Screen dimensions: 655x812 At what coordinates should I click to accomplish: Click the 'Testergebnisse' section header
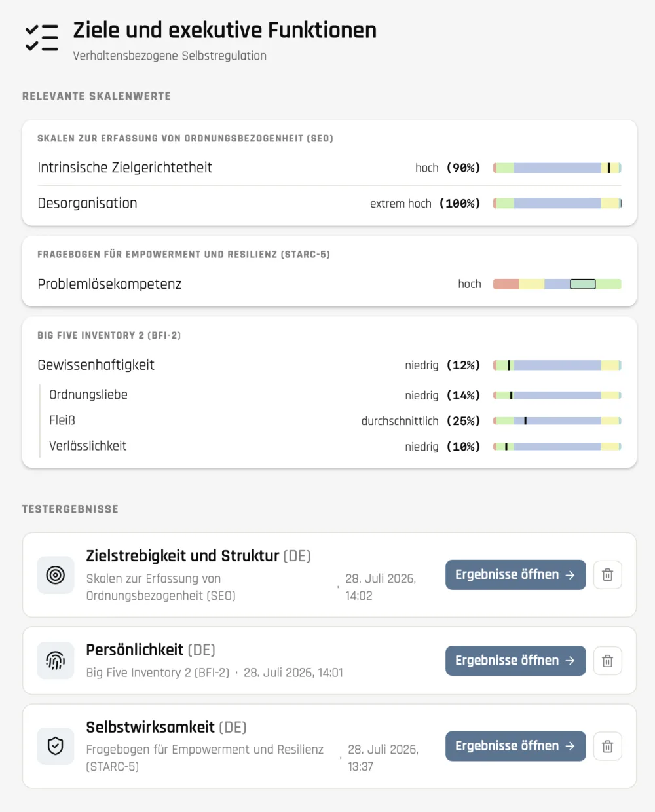70,509
